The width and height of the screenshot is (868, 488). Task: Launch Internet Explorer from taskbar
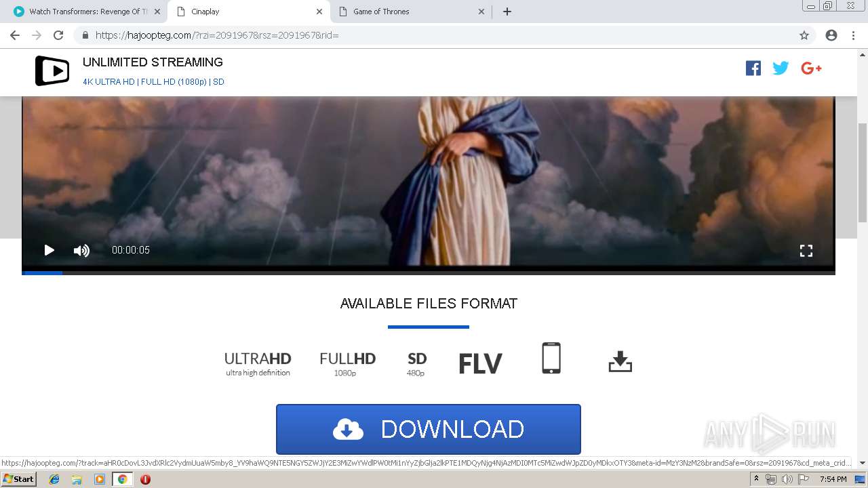tap(54, 479)
